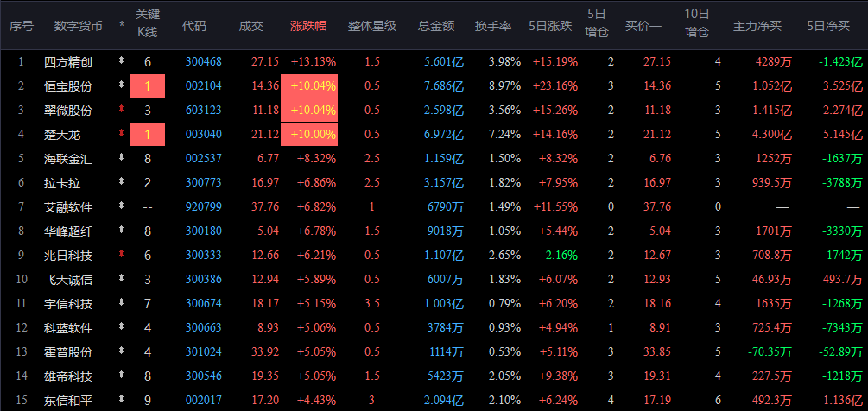This screenshot has height=411, width=868.
Task: Select stock name 海联金汇
Action: coord(68,159)
